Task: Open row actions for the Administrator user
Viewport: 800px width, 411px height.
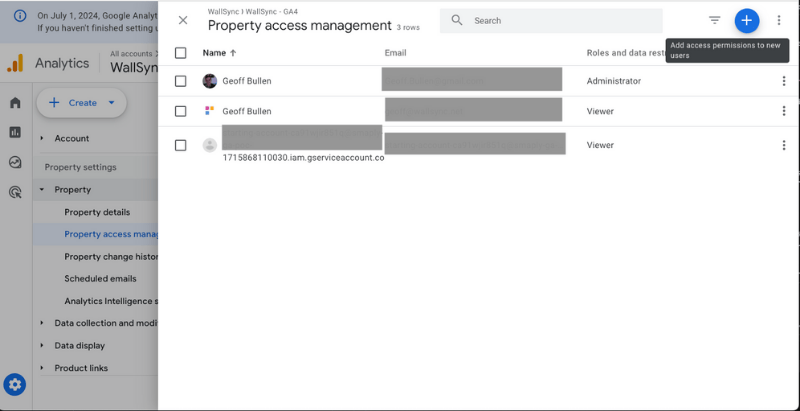Action: pyautogui.click(x=783, y=81)
